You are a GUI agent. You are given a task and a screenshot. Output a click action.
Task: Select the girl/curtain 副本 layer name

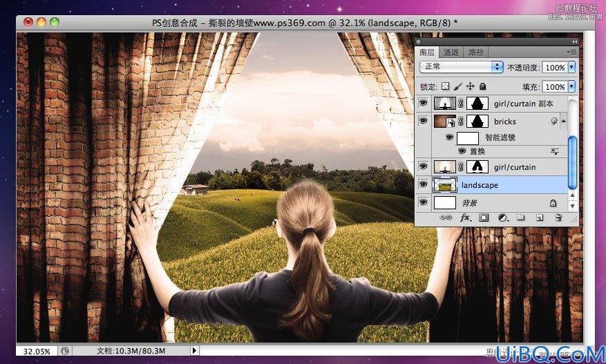pos(523,104)
